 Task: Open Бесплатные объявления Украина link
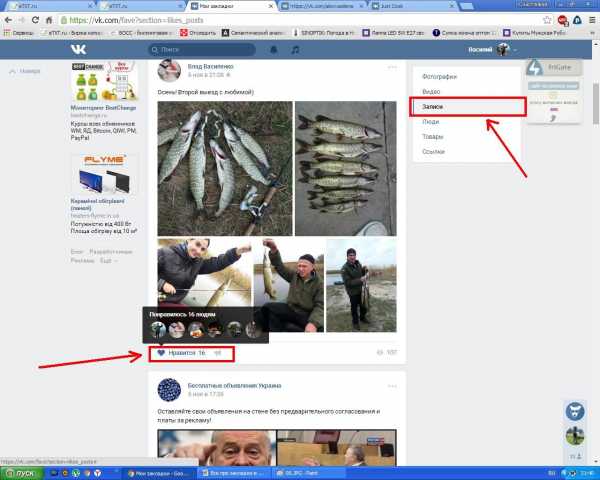pos(234,385)
